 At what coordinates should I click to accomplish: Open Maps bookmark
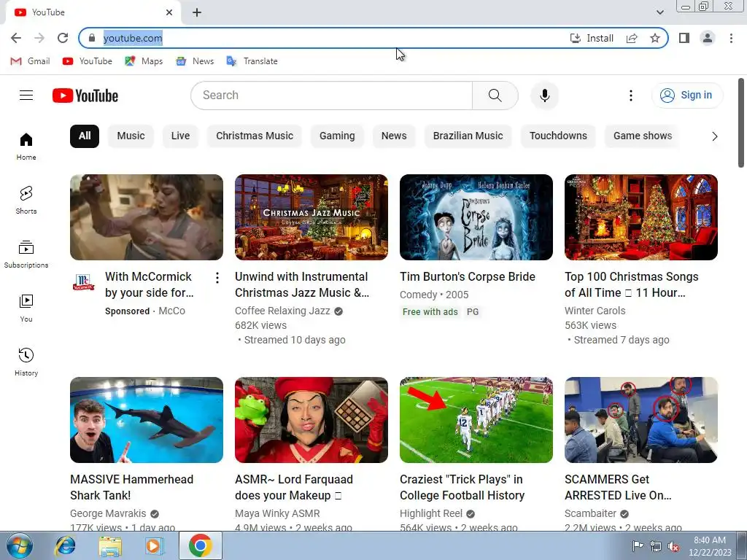click(x=144, y=61)
